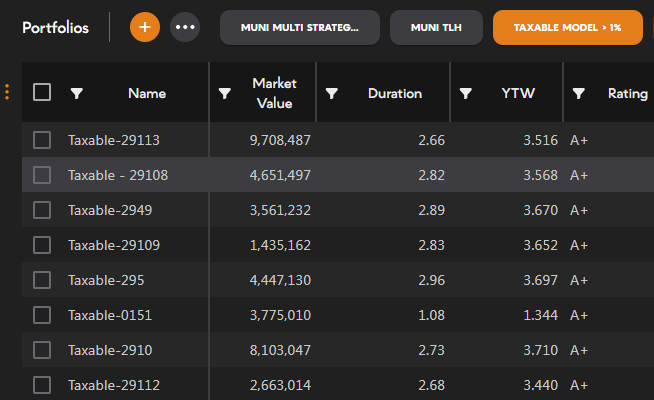Viewport: 654px width, 400px height.
Task: Click the filter icon for Rating column
Action: (x=578, y=93)
